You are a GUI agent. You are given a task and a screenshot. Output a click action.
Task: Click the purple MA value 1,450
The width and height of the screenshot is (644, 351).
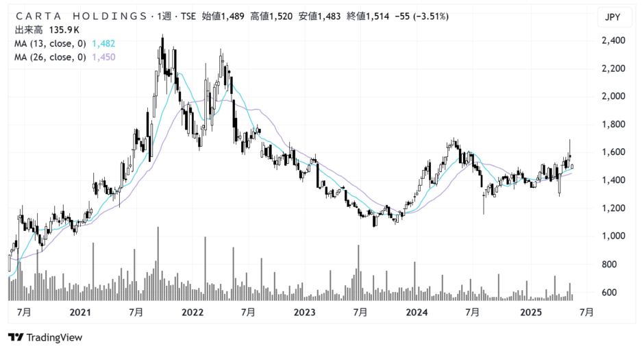click(103, 57)
